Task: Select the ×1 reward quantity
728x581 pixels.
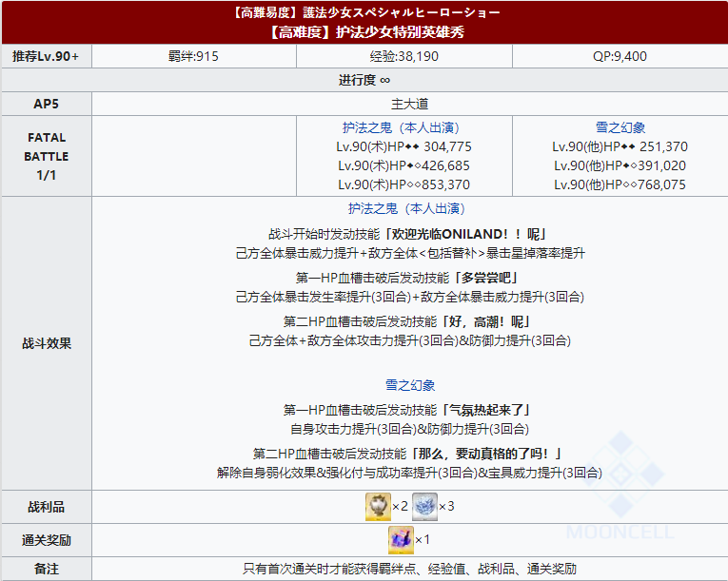Action: tap(423, 540)
